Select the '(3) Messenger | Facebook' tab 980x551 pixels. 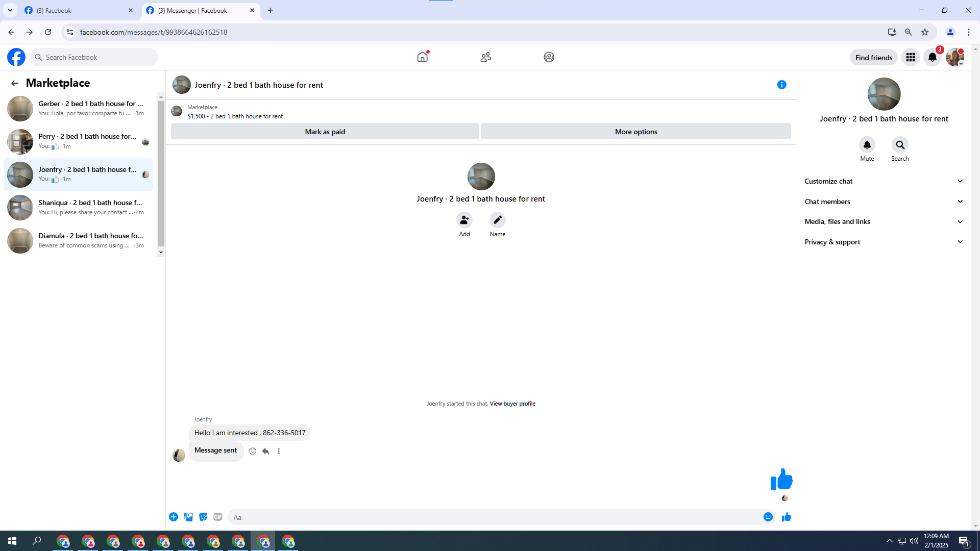201,11
